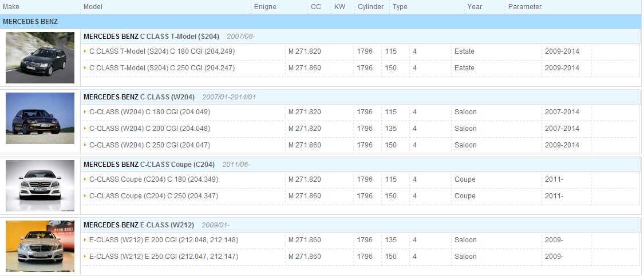Viewport: 644px width, 276px height.
Task: Select year 2009- in E 200 CGI row
Action: [x=554, y=240]
